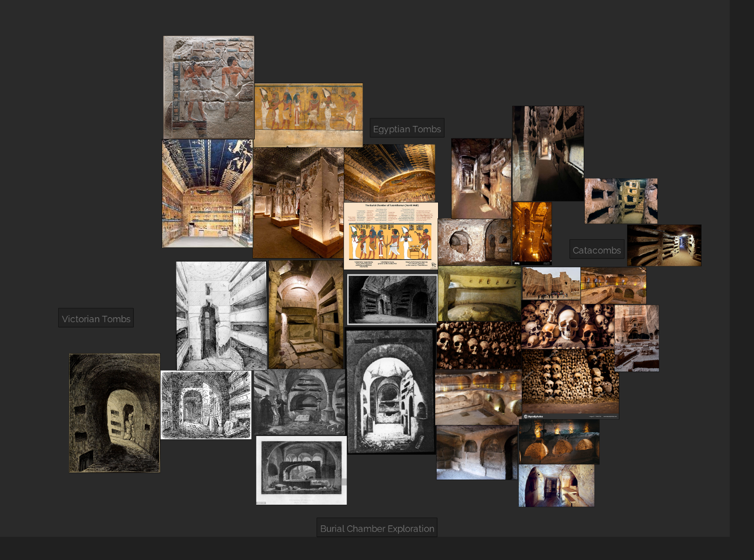Viewport: 754px width, 560px height.
Task: Select the large black-and-white archway photograph
Action: pos(390,391)
